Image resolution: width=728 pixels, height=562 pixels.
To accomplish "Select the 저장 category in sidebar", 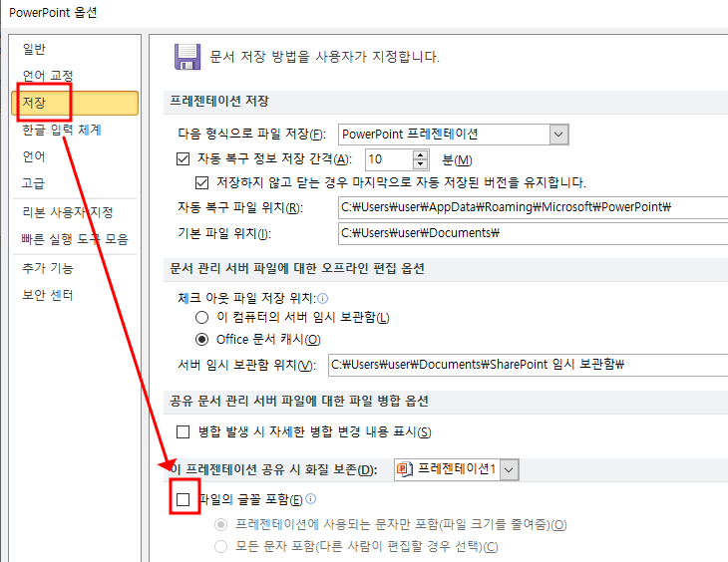I will coord(75,103).
